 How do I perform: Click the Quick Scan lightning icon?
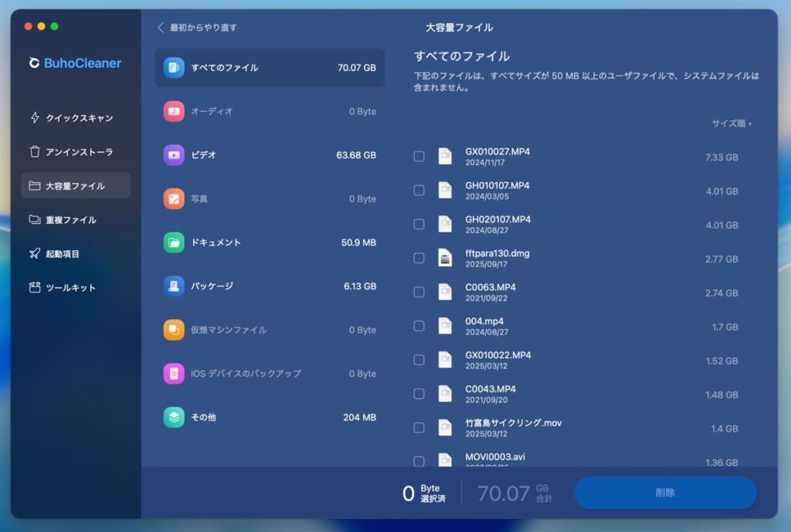[x=35, y=118]
